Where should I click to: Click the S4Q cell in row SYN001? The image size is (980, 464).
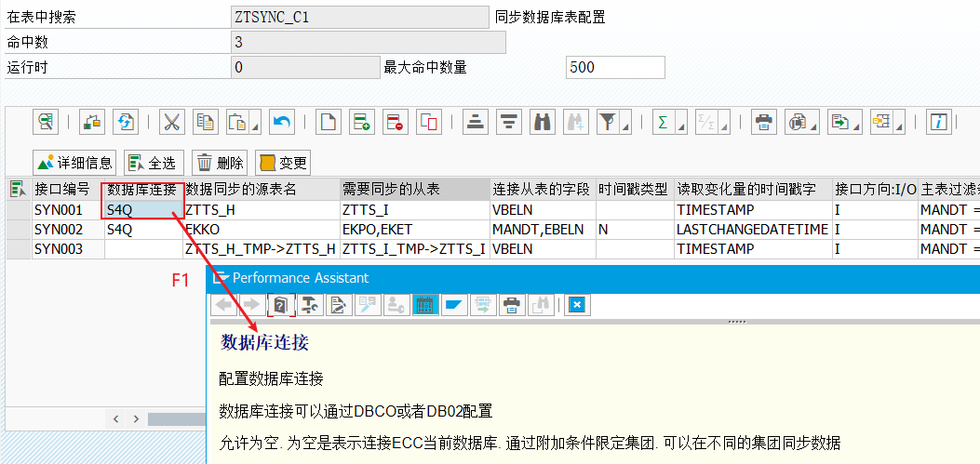point(143,209)
